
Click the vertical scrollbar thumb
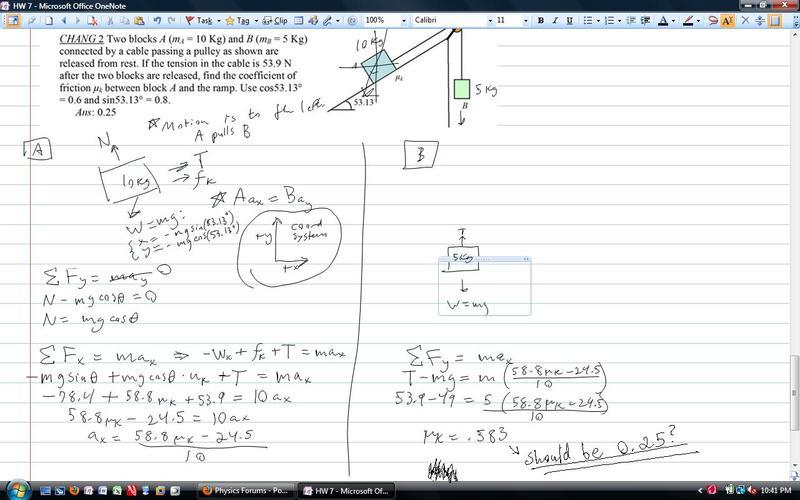[795, 392]
